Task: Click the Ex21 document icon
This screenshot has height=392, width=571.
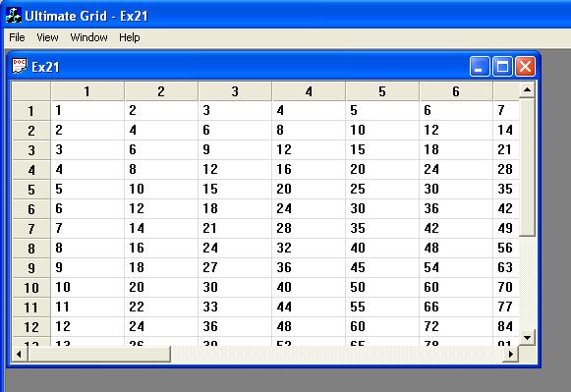Action: (19, 66)
